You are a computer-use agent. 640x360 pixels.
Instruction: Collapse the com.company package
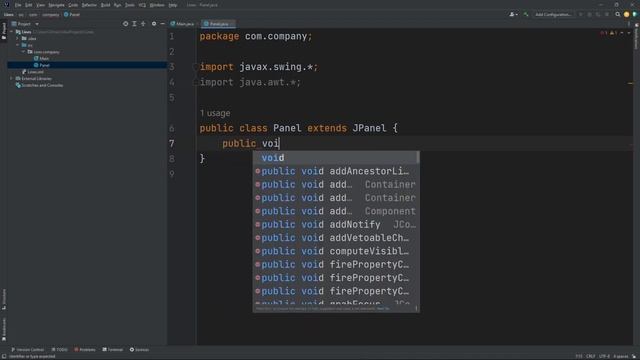coord(23,52)
